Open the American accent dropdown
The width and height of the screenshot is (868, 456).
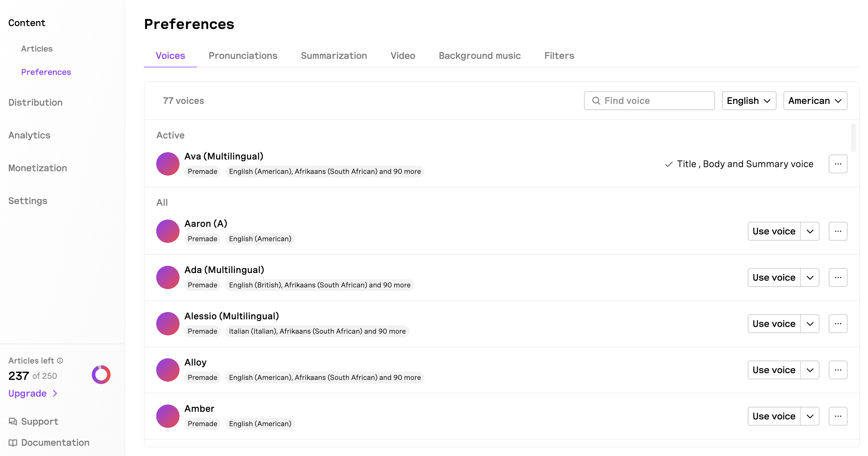point(815,100)
